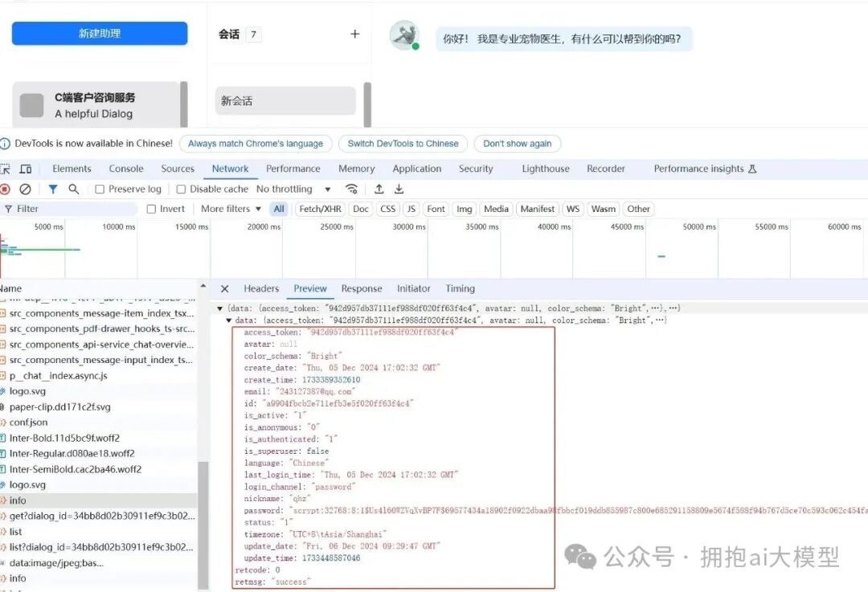Click the Switch DevTools to Chinese button

403,143
